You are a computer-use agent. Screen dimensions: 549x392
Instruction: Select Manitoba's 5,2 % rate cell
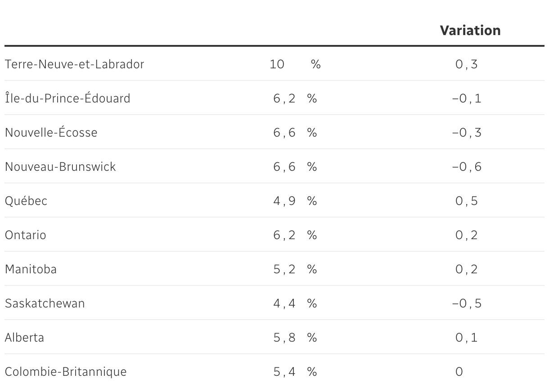295,269
